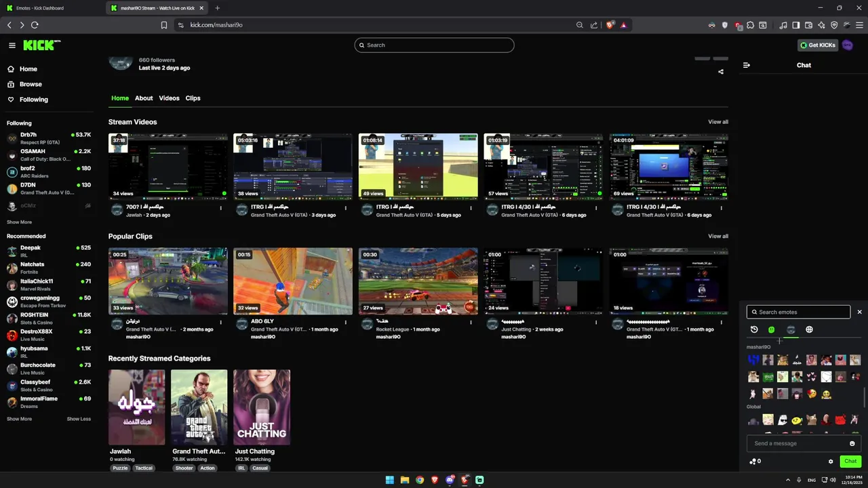Click inside the Kick search box
This screenshot has width=868, height=488.
click(434, 45)
